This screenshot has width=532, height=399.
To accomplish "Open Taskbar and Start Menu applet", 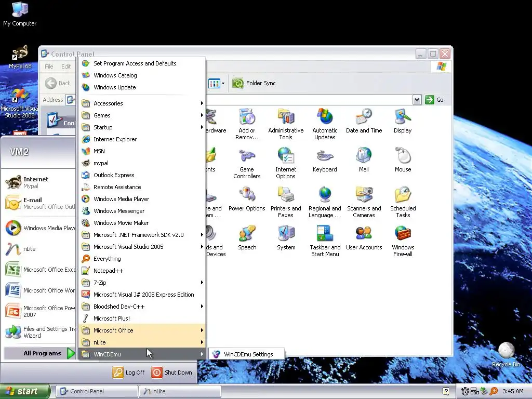I will (325, 241).
